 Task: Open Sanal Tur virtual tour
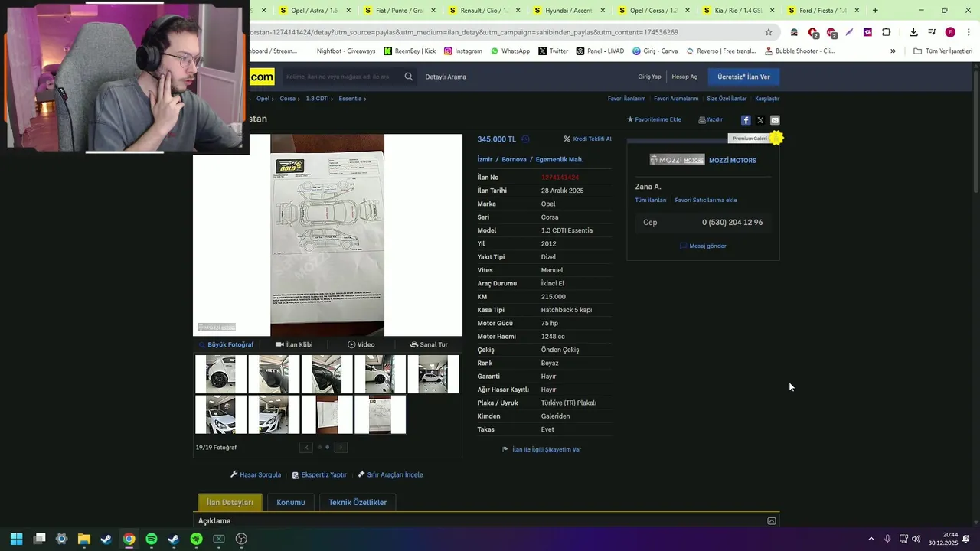429,344
